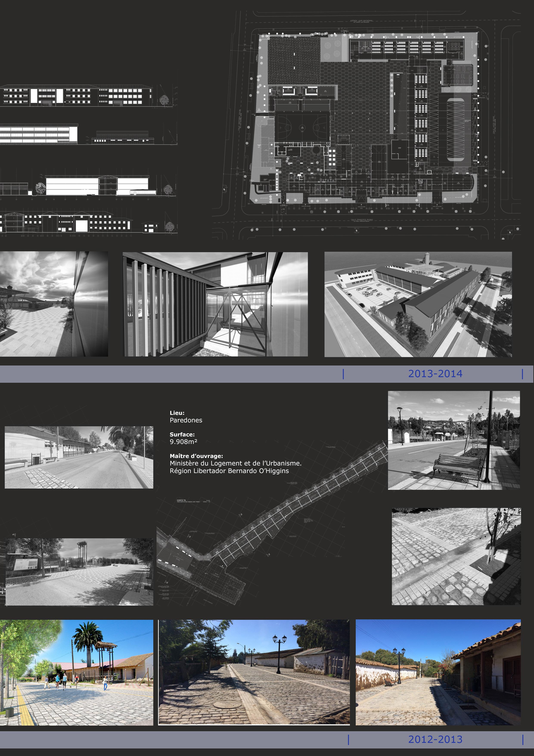534x756 pixels.
Task: Select the aerial render with parking lot
Action: 418,304
